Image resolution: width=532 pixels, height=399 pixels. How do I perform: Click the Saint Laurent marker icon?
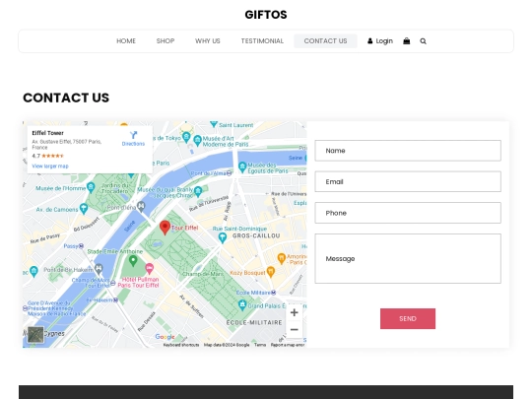click(214, 124)
